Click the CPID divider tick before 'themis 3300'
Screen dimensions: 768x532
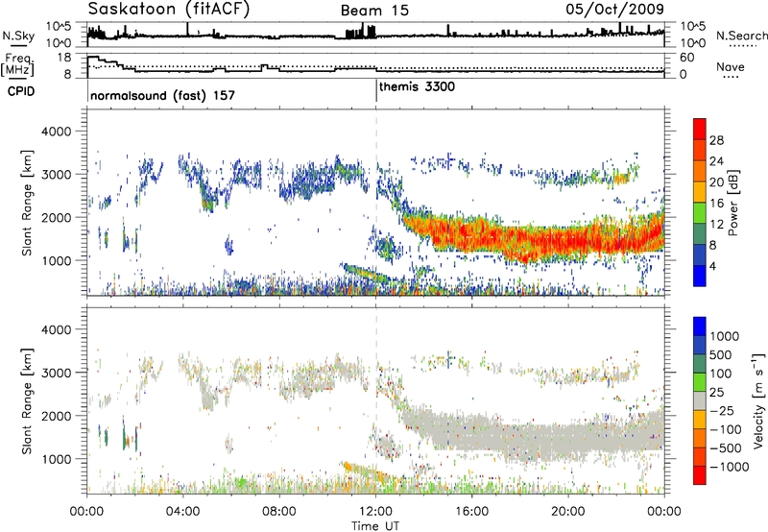376,91
